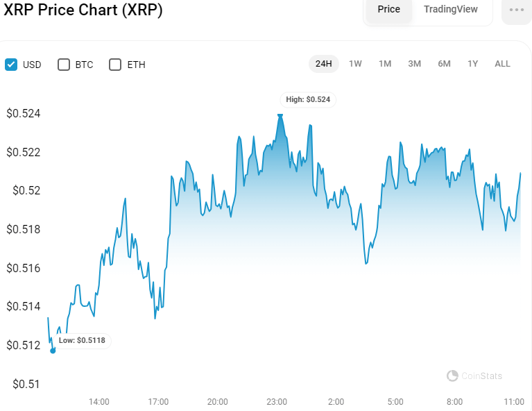Show the ALL time range
This screenshot has width=532, height=411.
click(502, 64)
